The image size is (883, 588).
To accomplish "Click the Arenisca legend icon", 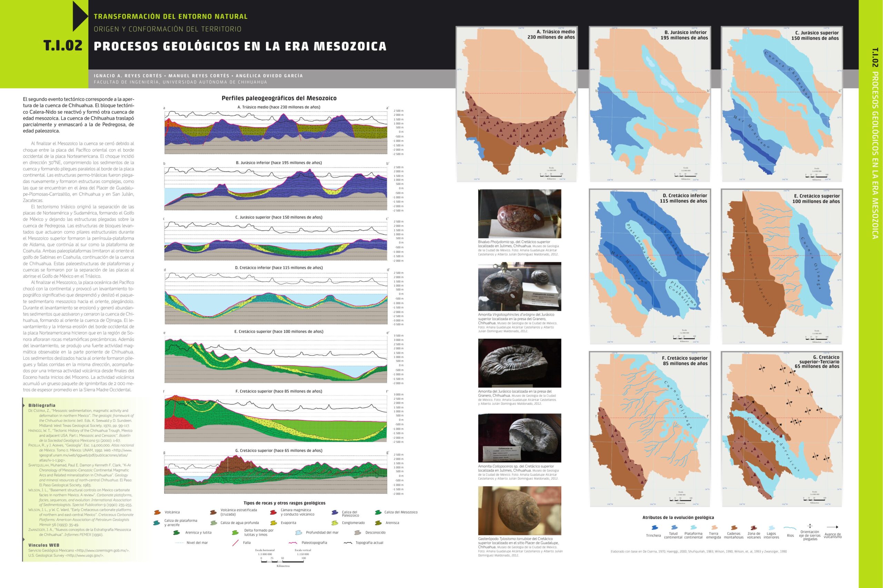I will pos(378,523).
